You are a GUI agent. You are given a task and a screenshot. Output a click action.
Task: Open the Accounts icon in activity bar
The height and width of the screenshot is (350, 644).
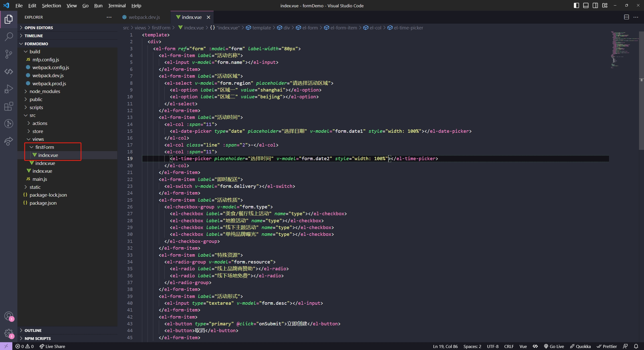(9, 316)
